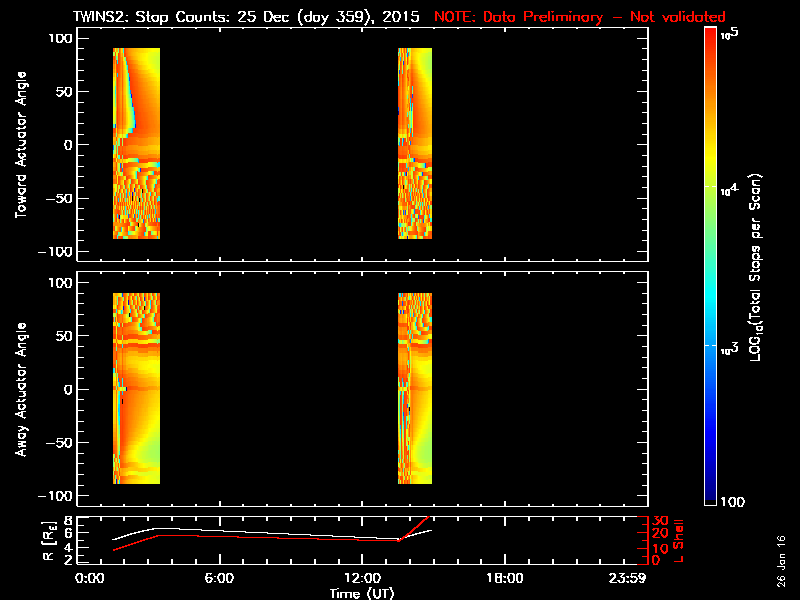This screenshot has width=800, height=600.
Task: Click the 'Time (UT)' axis title
Action: [362, 593]
